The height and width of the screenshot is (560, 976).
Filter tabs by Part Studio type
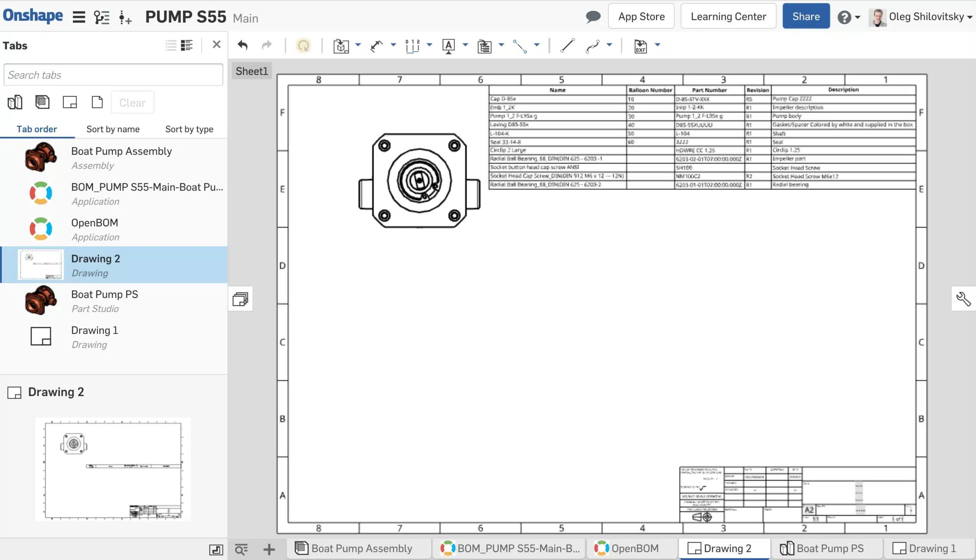(15, 102)
